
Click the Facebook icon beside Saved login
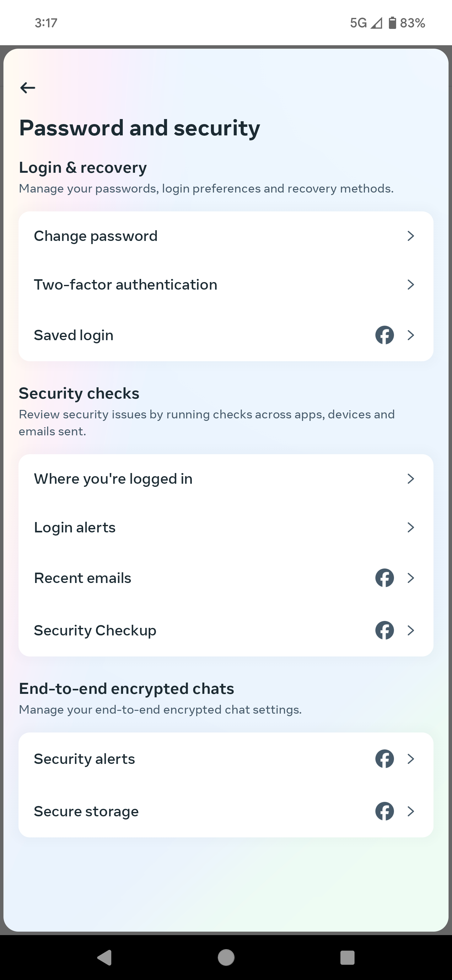click(x=384, y=335)
